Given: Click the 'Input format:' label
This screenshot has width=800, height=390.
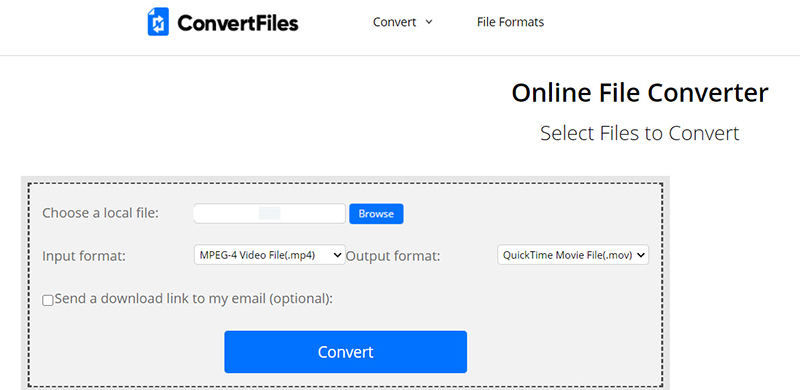Looking at the screenshot, I should (x=84, y=256).
